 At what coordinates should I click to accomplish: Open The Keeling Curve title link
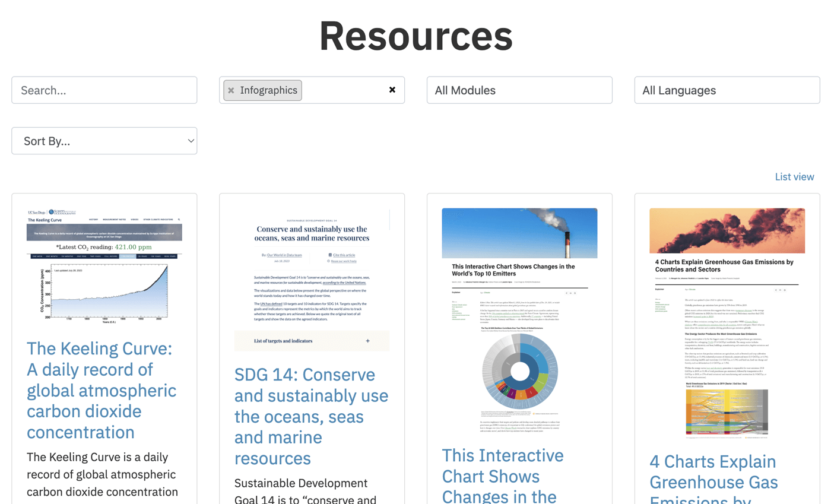pyautogui.click(x=102, y=390)
